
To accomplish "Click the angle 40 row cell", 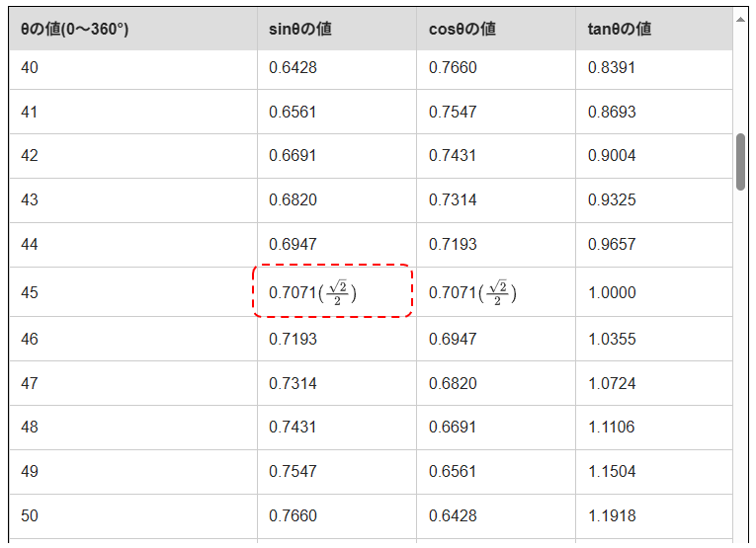I will [30, 67].
